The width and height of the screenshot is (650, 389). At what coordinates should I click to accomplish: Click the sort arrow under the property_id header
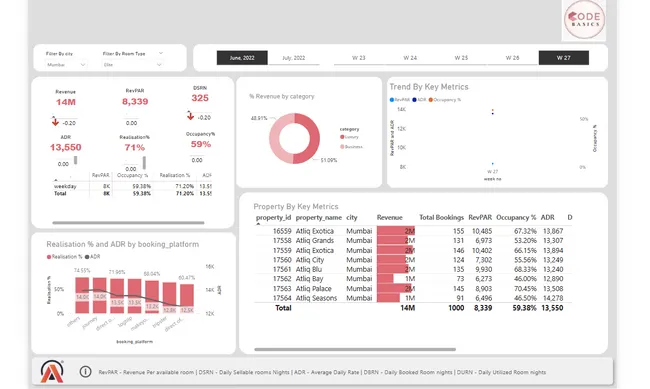[258, 224]
